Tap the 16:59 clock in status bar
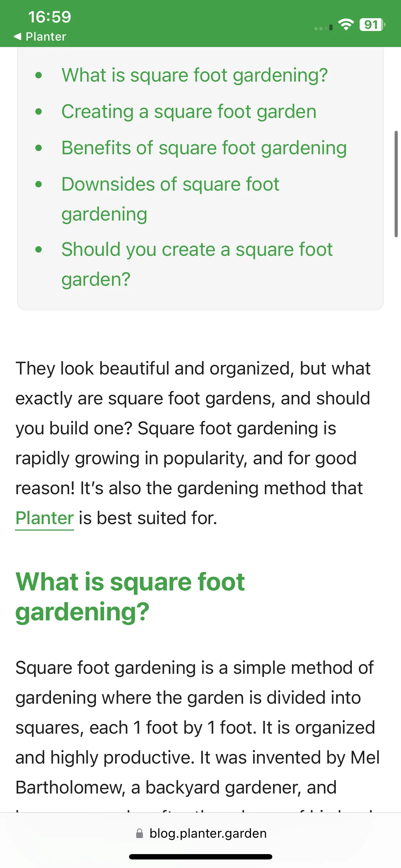 (50, 17)
